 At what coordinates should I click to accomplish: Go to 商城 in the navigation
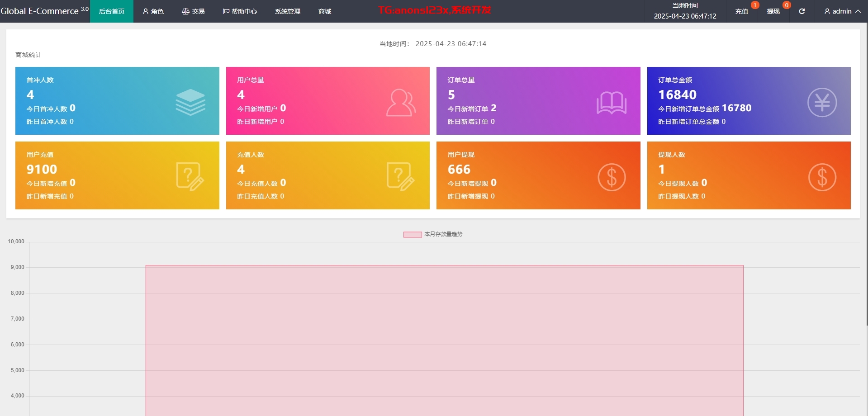click(325, 11)
